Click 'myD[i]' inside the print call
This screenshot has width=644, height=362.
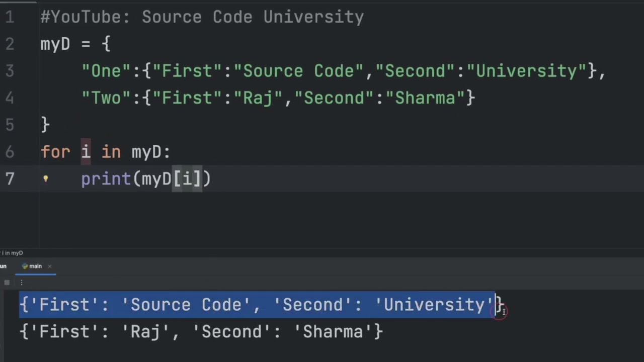(172, 178)
